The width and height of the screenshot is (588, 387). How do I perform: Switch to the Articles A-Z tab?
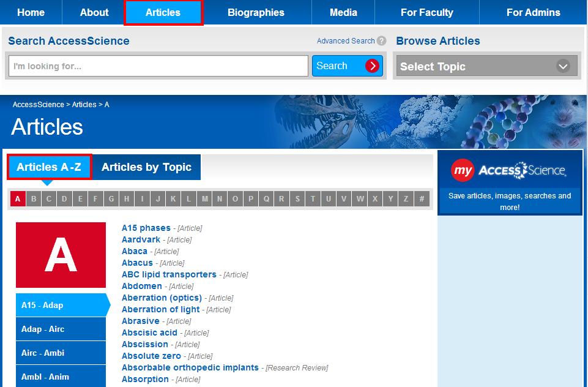click(49, 167)
